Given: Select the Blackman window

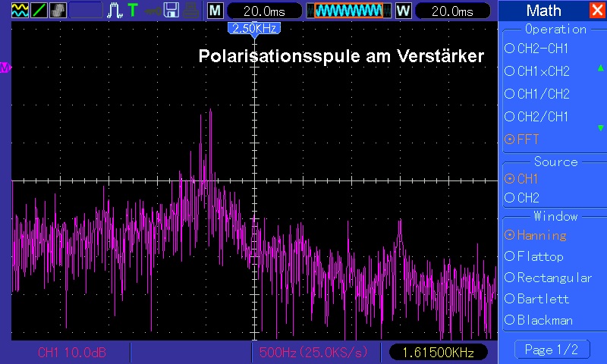Looking at the screenshot, I should pyautogui.click(x=539, y=320).
